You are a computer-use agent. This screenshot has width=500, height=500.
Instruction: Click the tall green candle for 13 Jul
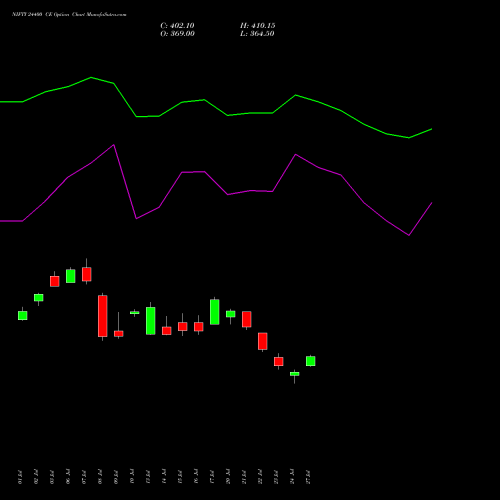pos(151,321)
